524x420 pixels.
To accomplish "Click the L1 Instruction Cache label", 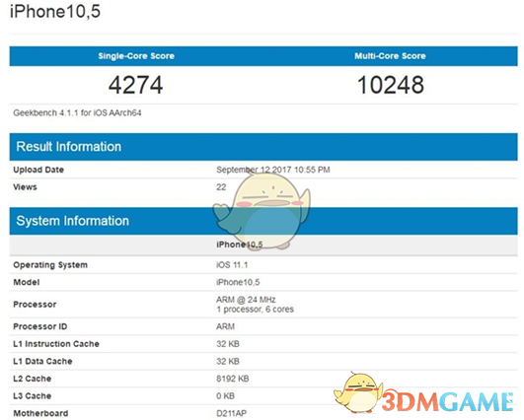I will 56,344.
